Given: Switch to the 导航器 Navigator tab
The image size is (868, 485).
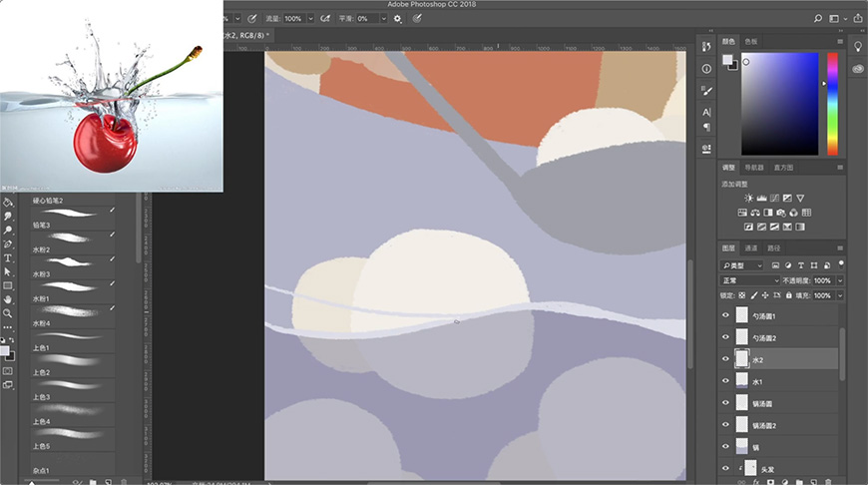Looking at the screenshot, I should tap(754, 168).
